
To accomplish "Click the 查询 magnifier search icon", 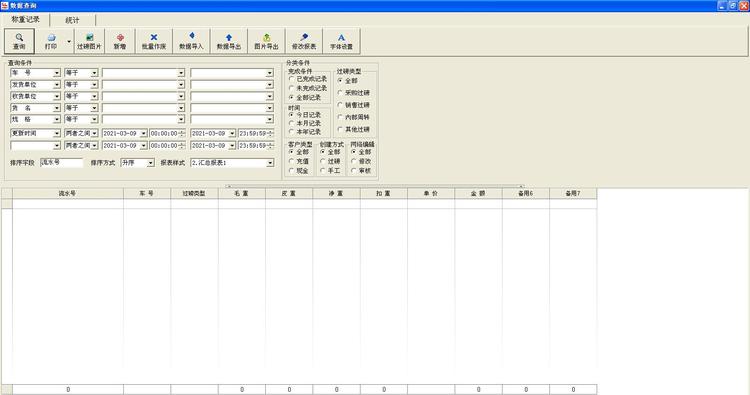I will click(x=19, y=37).
